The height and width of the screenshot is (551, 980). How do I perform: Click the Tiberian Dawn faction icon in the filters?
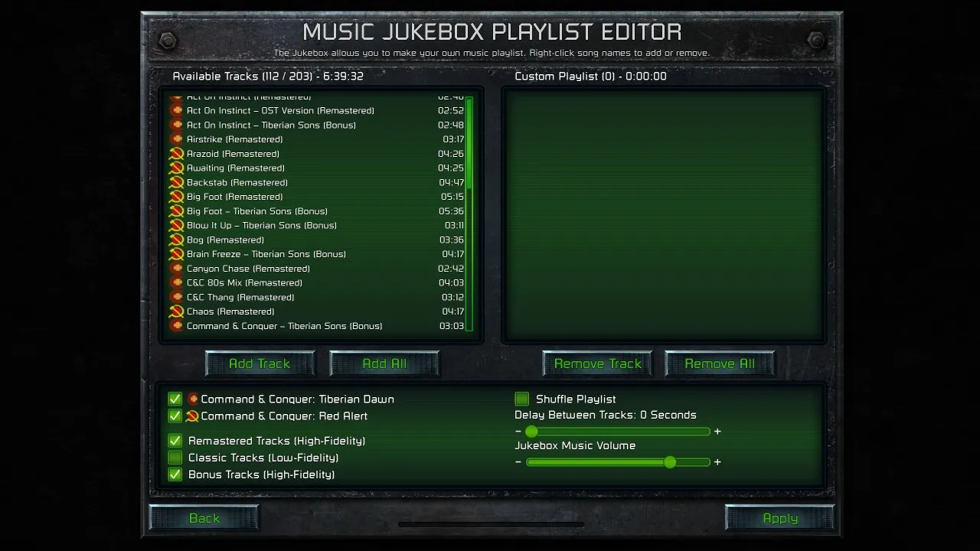pos(193,399)
